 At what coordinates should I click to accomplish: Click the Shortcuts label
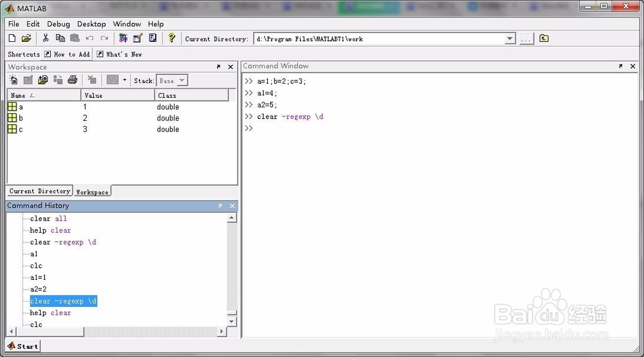pyautogui.click(x=23, y=54)
